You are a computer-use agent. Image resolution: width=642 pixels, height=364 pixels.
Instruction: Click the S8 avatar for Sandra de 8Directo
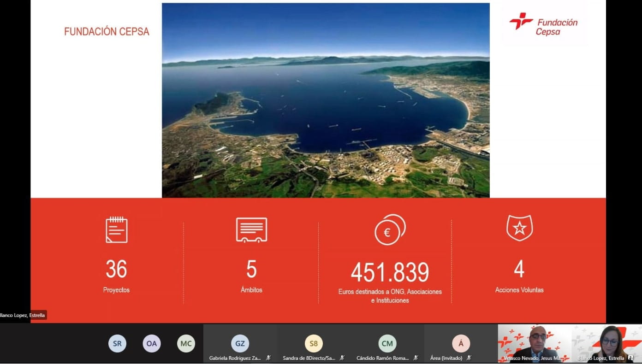[x=314, y=344]
